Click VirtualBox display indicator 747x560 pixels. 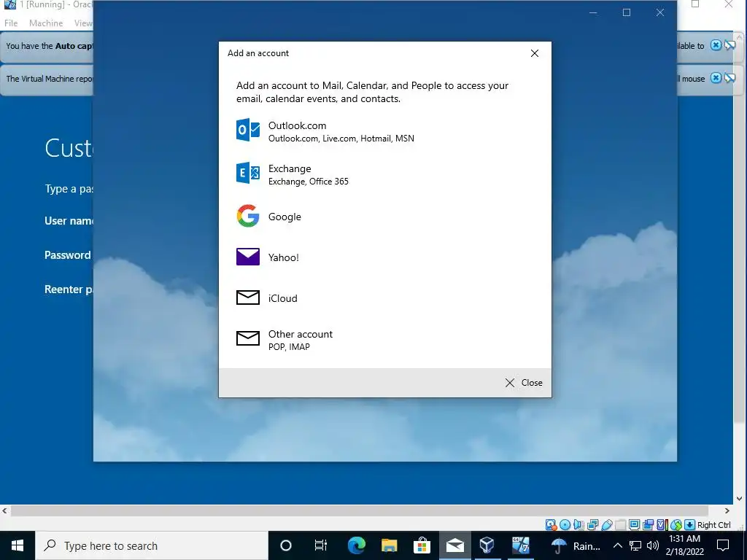coord(634,525)
